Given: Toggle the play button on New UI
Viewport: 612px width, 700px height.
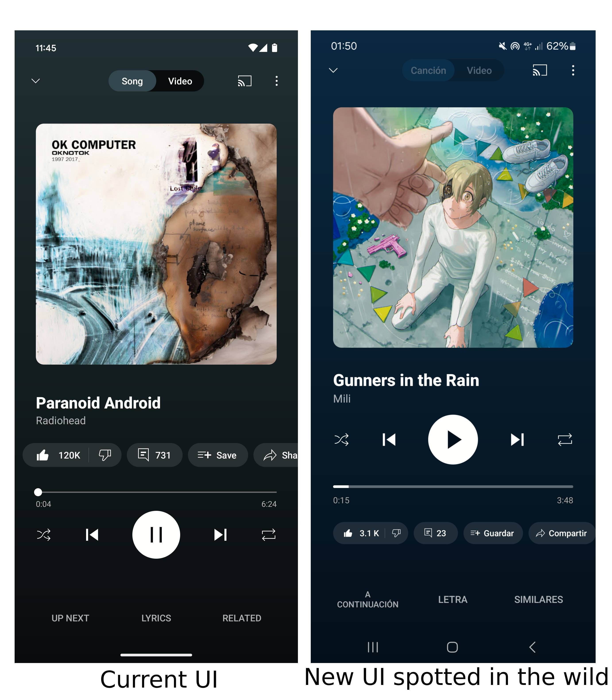Looking at the screenshot, I should (453, 439).
